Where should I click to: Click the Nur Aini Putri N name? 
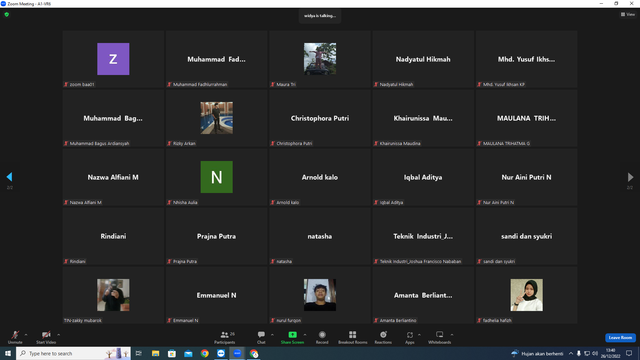[x=526, y=177]
